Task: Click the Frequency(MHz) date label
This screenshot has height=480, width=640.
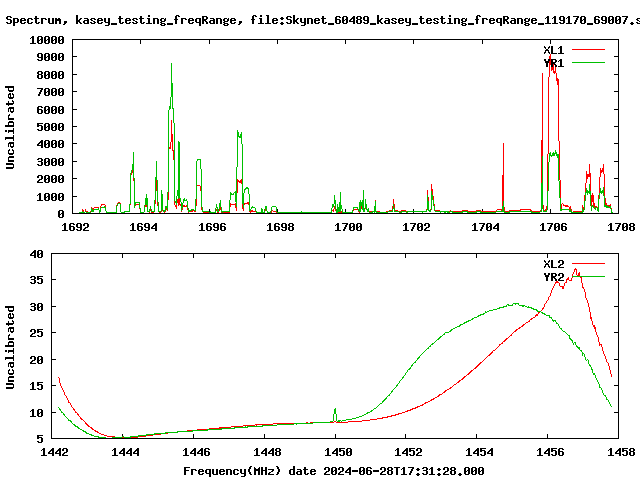Action: pyautogui.click(x=333, y=471)
